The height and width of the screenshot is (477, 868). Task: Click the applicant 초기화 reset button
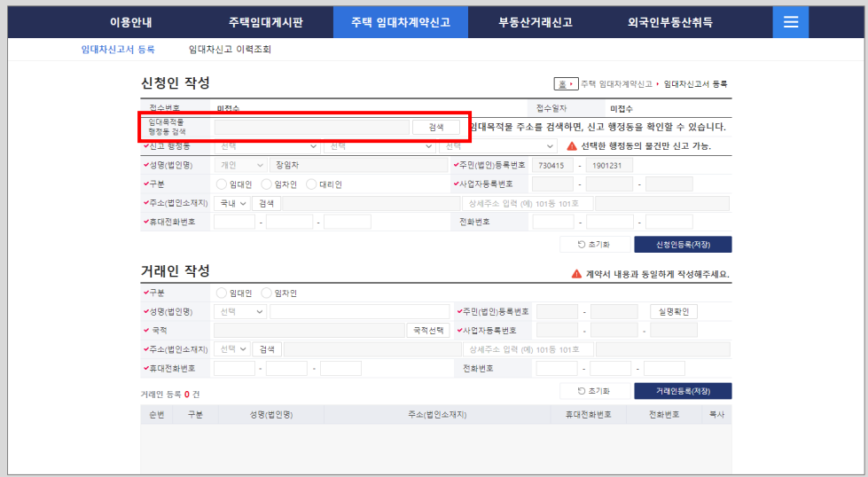(595, 244)
